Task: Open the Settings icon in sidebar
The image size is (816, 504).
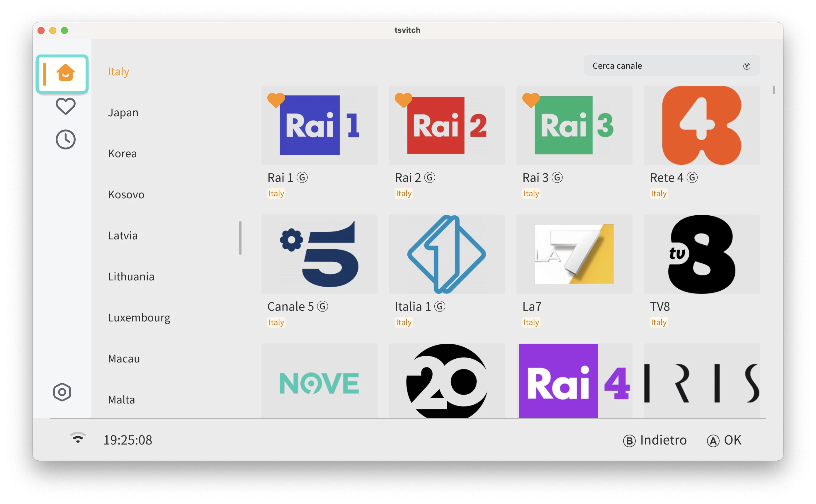Action: click(x=62, y=392)
